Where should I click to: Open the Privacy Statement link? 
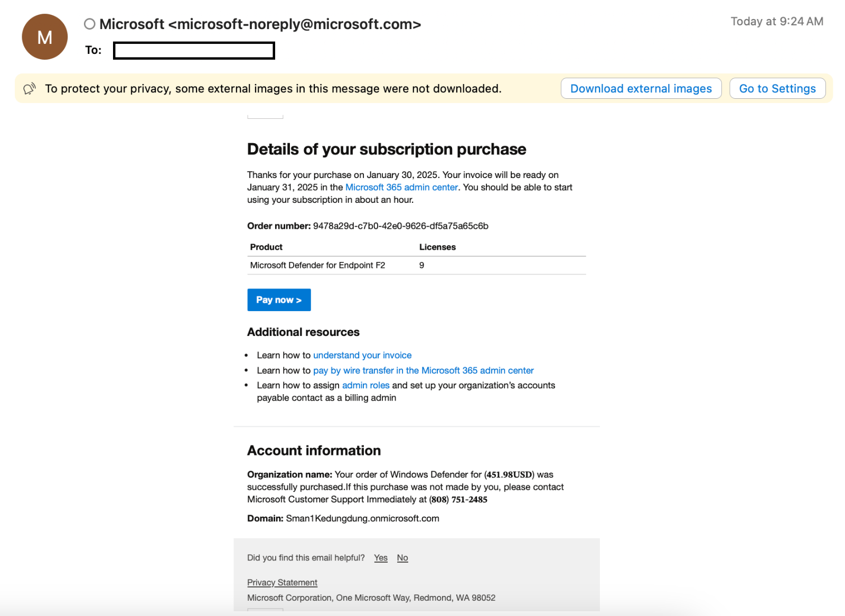tap(282, 582)
